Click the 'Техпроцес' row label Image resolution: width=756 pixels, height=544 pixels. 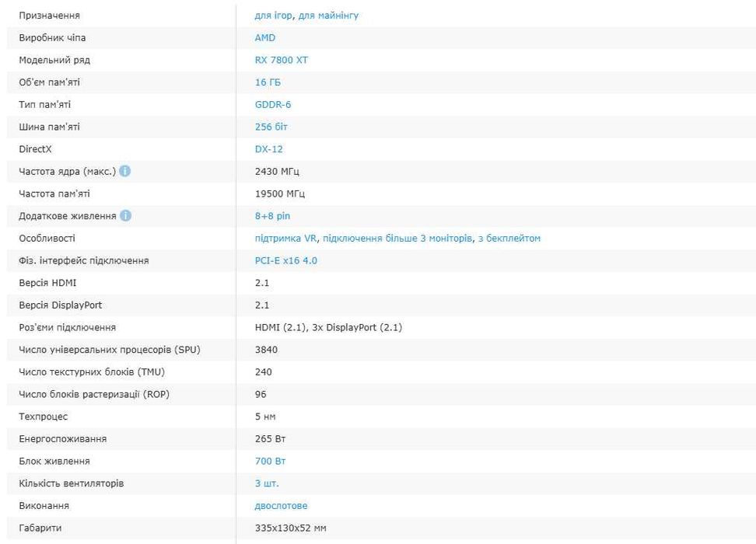click(44, 417)
